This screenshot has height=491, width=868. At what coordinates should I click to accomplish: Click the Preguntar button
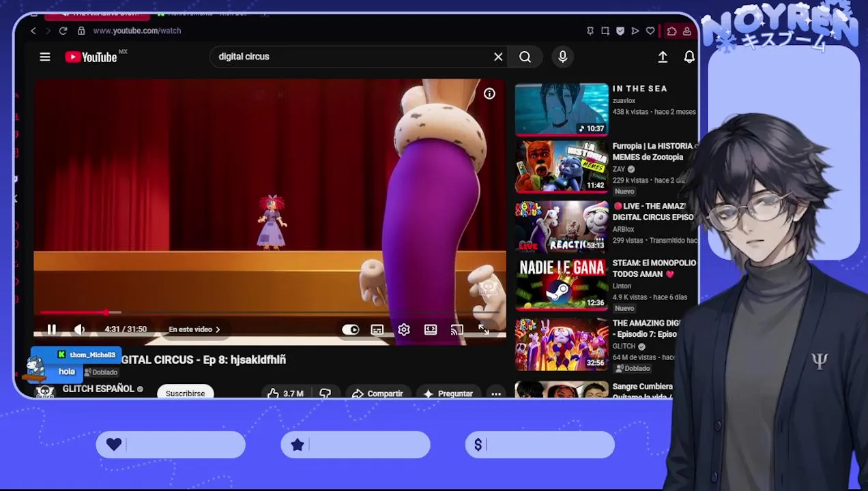coord(448,393)
